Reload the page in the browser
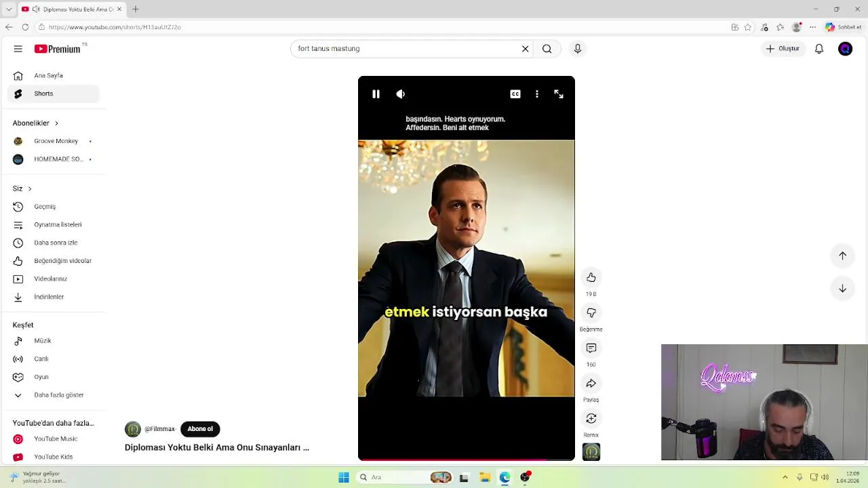868x488 pixels. tap(25, 27)
